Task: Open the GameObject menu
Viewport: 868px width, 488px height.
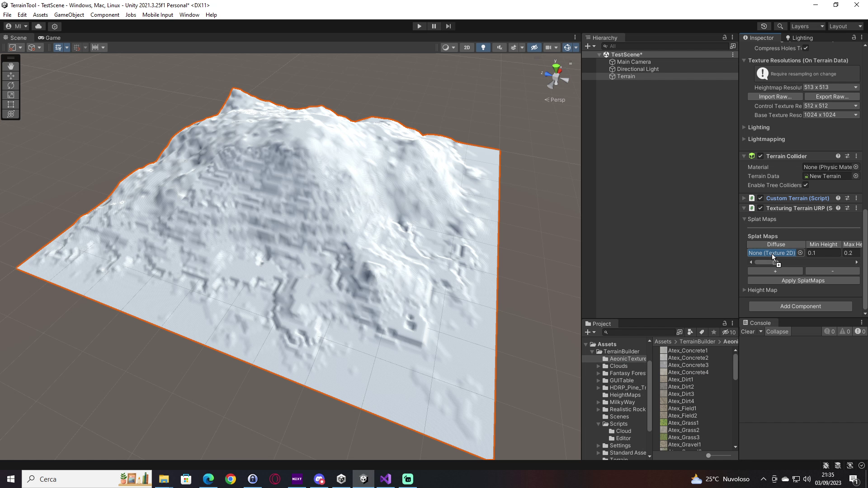Action: [69, 15]
